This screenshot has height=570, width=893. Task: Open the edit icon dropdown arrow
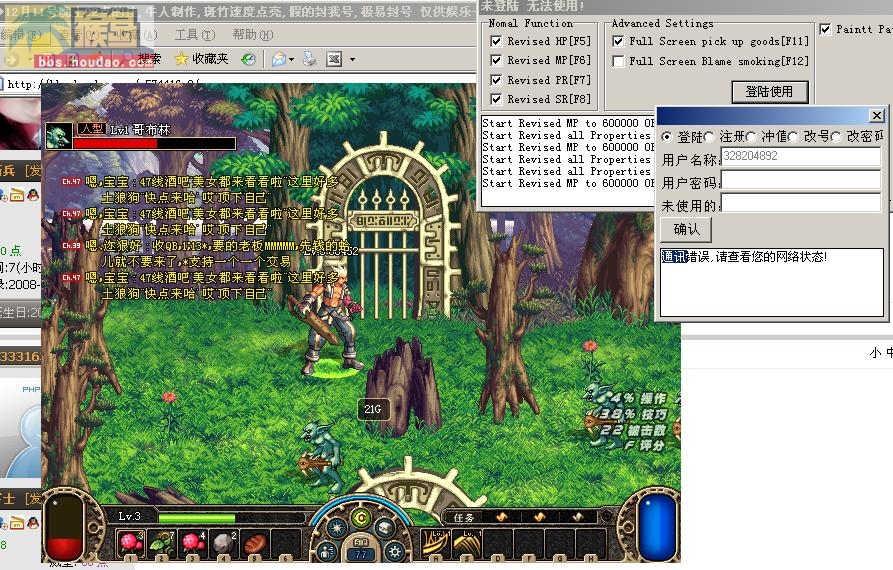[352, 59]
